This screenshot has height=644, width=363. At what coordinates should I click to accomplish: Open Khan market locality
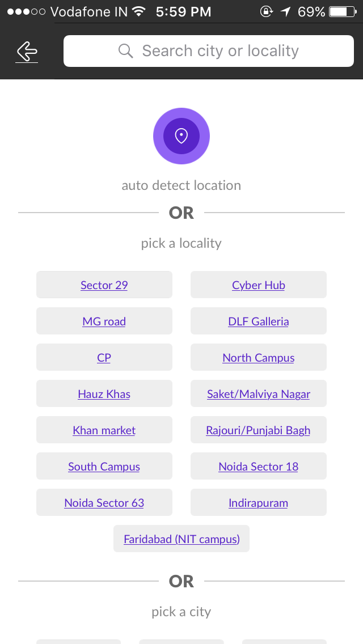pyautogui.click(x=104, y=430)
